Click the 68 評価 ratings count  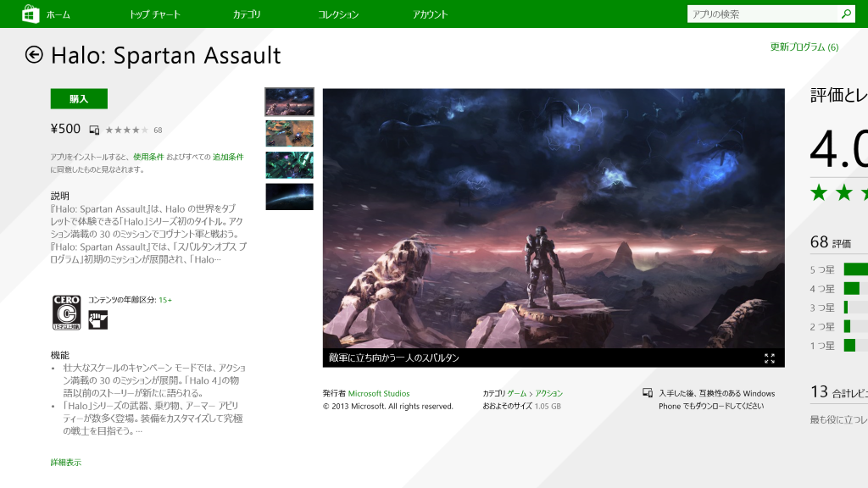tap(831, 242)
